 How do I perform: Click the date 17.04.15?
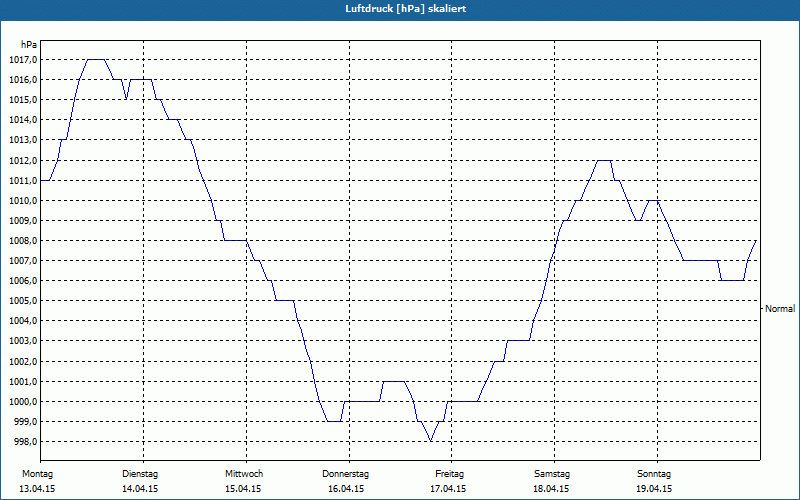[x=448, y=489]
